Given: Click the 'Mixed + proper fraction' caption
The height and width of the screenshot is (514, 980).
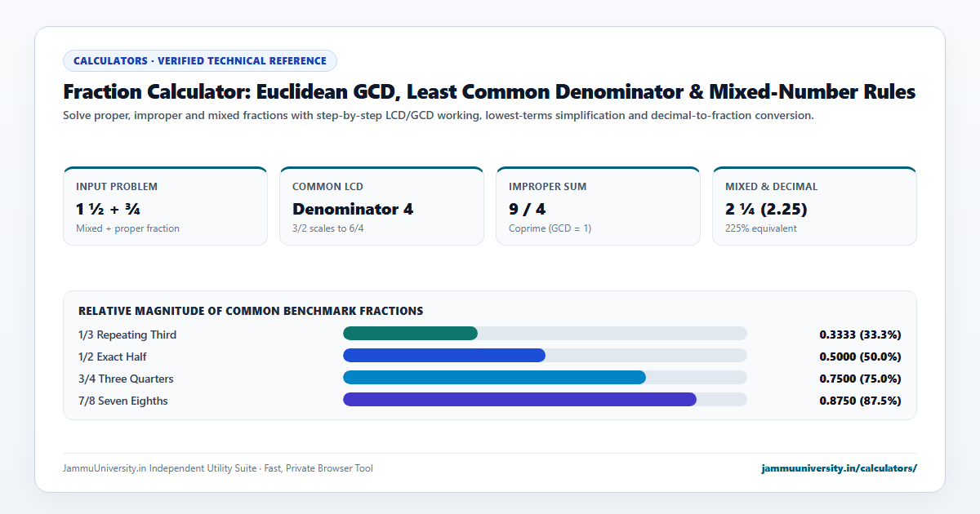Looking at the screenshot, I should (127, 228).
